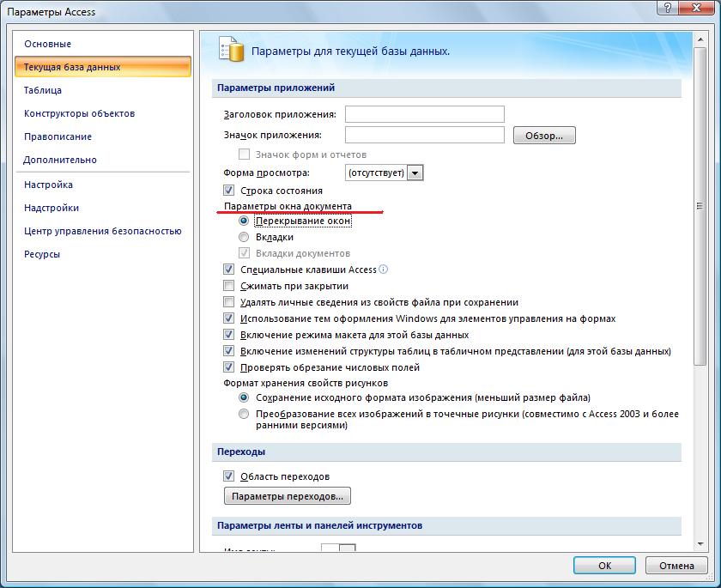Viewport: 721px width, 588px height.
Task: Select the Перекрывание окон radio button
Action: click(244, 221)
